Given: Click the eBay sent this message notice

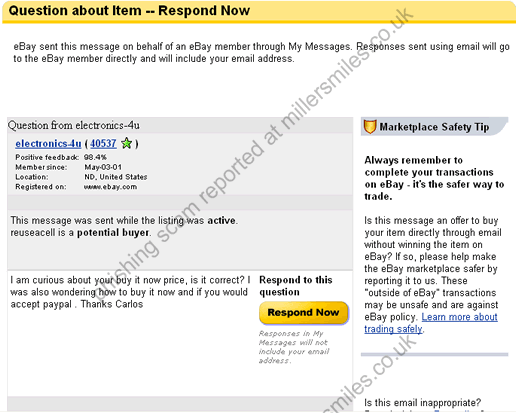Looking at the screenshot, I should point(261,52).
